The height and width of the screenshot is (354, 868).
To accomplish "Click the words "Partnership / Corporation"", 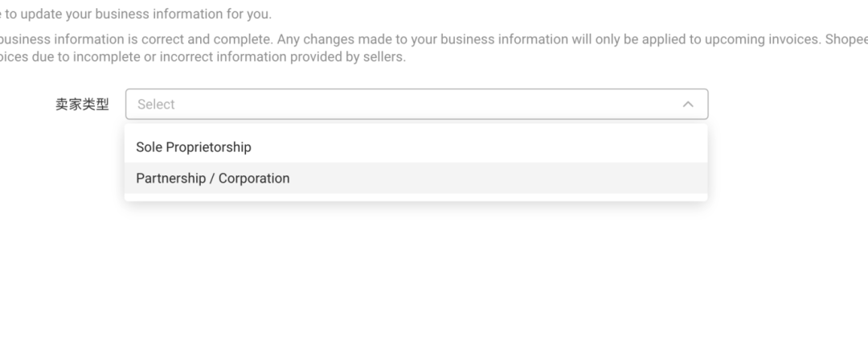I will point(213,179).
